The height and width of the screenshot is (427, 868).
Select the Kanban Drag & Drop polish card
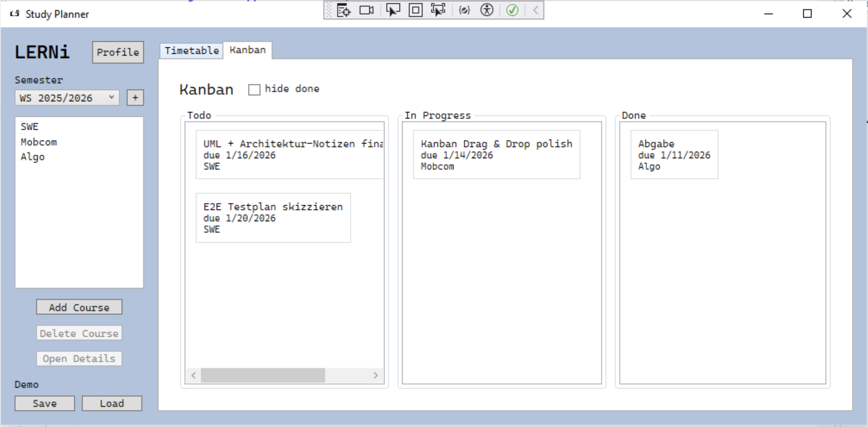496,155
